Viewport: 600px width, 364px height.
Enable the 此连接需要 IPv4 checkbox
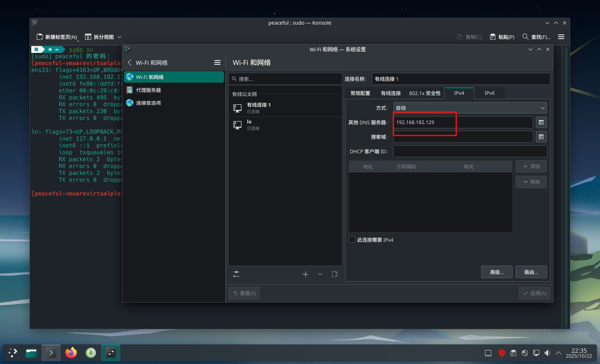pos(352,240)
